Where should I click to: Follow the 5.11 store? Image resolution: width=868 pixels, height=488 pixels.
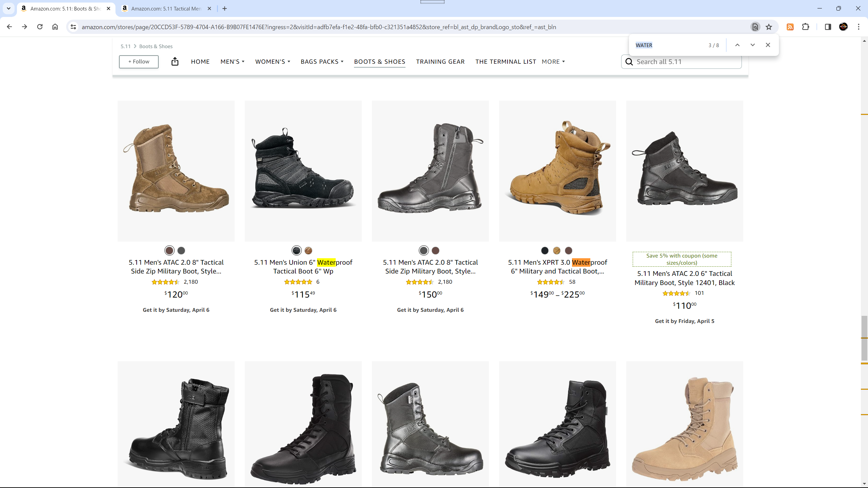point(139,61)
